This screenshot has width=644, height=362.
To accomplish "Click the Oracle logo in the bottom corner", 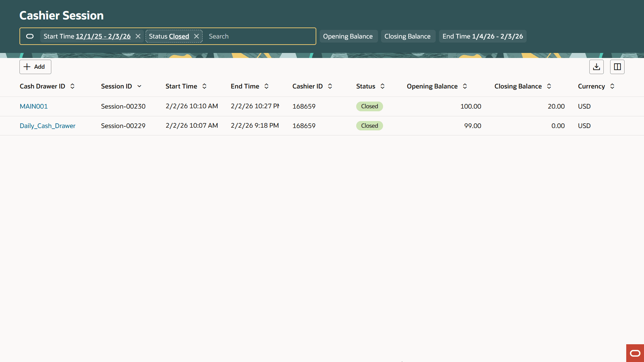I will coord(635,353).
